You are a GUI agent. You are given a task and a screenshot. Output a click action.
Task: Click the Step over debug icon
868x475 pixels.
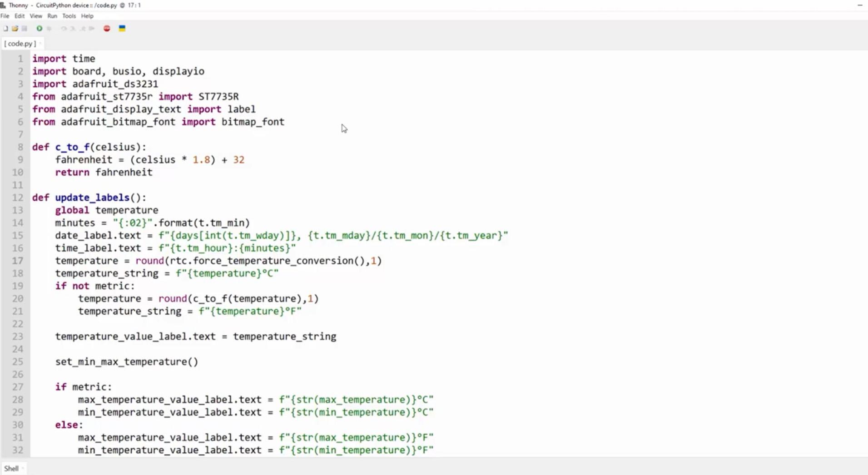click(64, 29)
